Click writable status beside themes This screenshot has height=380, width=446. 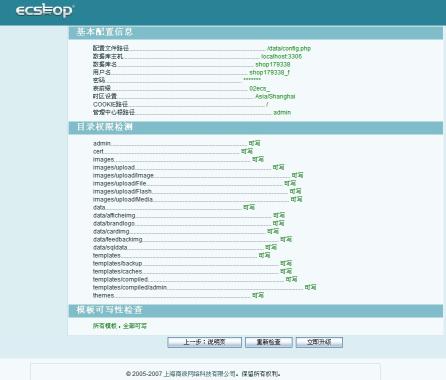point(258,295)
